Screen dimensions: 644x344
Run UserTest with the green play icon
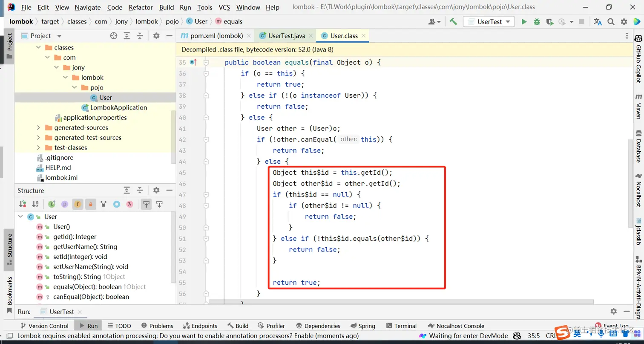[x=524, y=22]
